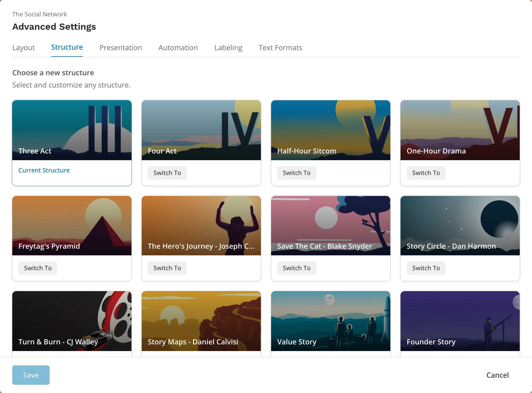Click the Four Act structure thumbnail
The image size is (532, 393).
pos(201,130)
